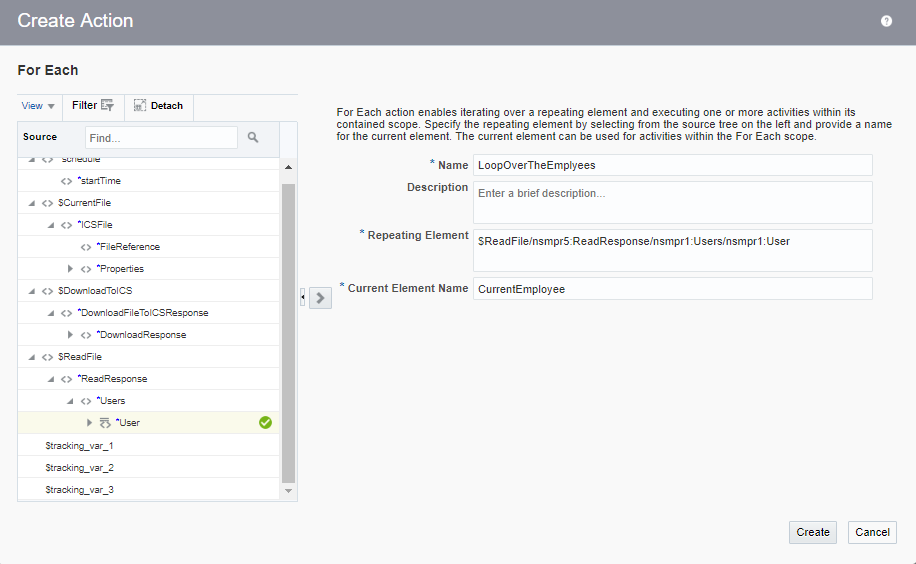Select the $ReadFile tree row
Image resolution: width=916 pixels, height=564 pixels.
pyautogui.click(x=148, y=357)
